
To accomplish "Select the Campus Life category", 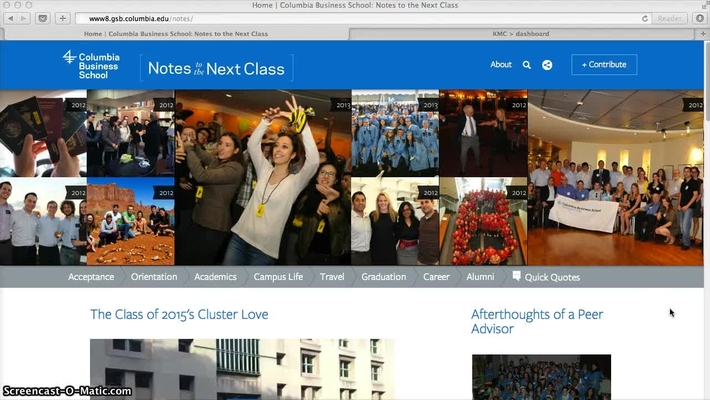I will [x=278, y=277].
